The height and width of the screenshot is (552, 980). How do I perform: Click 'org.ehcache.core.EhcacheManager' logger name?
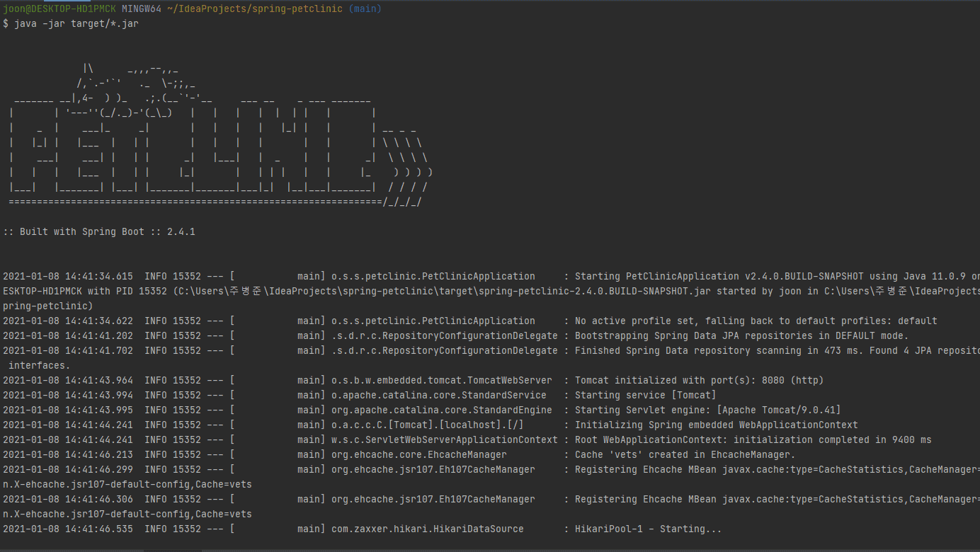(419, 455)
